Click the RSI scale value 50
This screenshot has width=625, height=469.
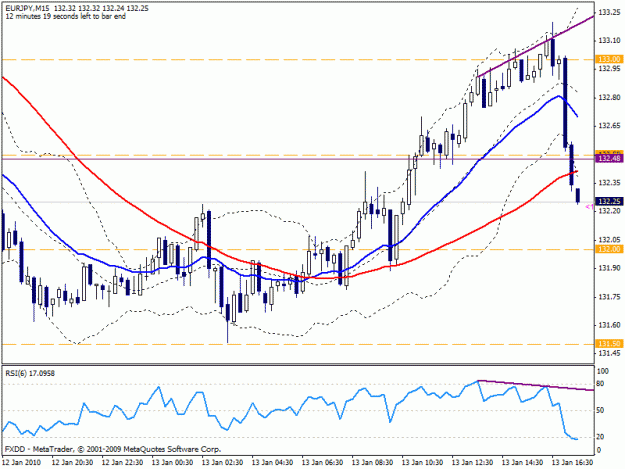[x=602, y=410]
